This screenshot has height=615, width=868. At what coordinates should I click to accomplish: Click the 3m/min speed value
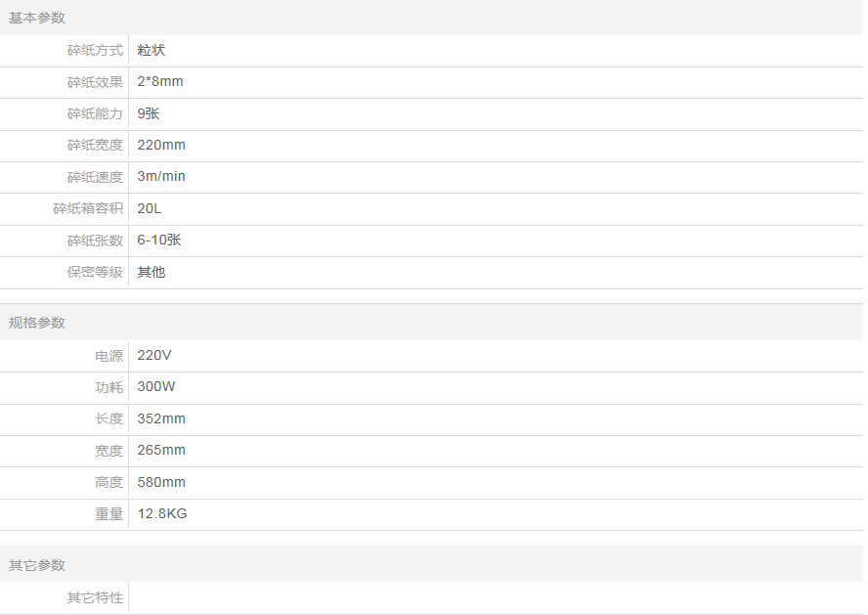click(161, 176)
